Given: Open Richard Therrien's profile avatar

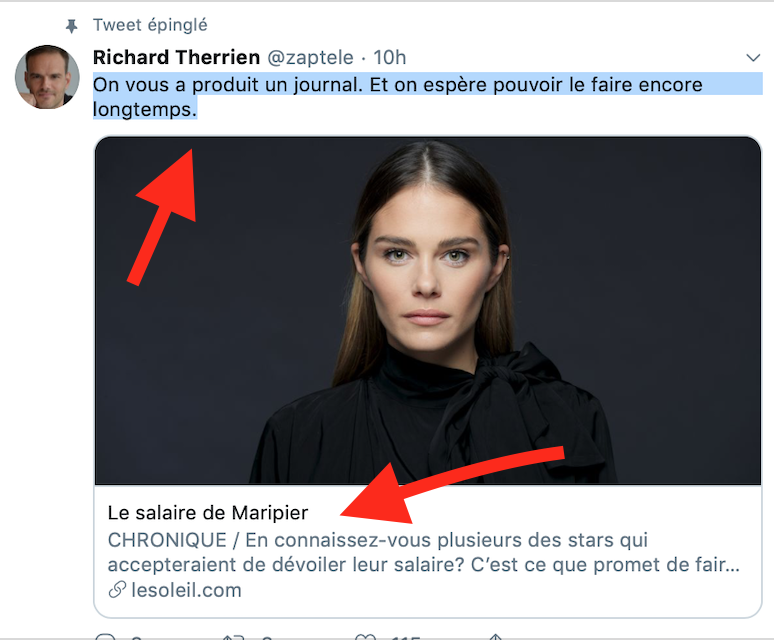Looking at the screenshot, I should (47, 77).
